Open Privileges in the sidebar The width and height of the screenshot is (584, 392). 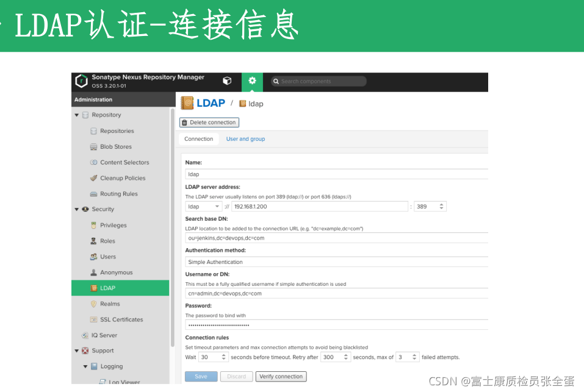click(x=114, y=225)
